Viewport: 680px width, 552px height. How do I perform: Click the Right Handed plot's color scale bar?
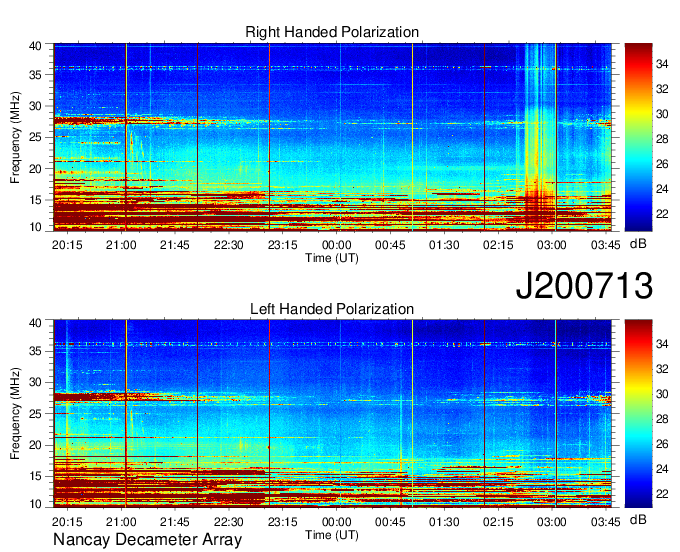638,137
